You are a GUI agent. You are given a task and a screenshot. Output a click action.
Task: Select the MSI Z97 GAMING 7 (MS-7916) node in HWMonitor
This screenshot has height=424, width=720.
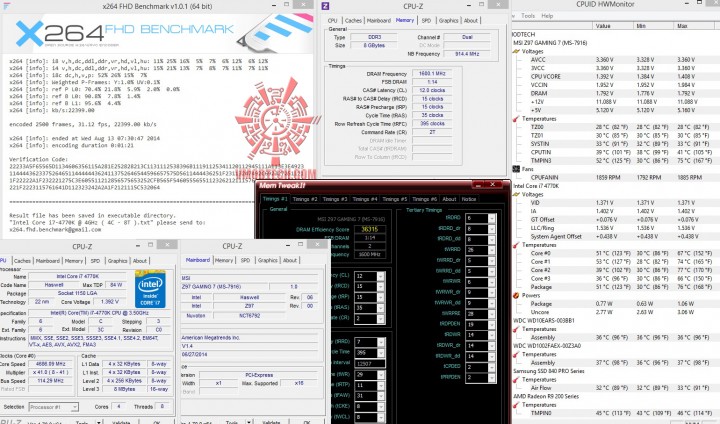coord(551,43)
